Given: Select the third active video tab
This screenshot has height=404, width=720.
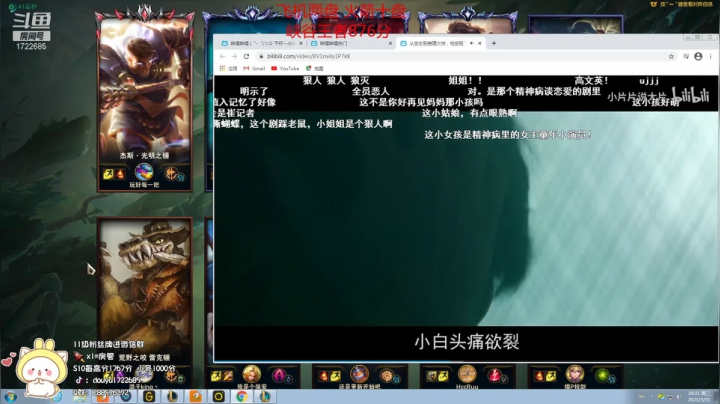Looking at the screenshot, I should [441, 43].
